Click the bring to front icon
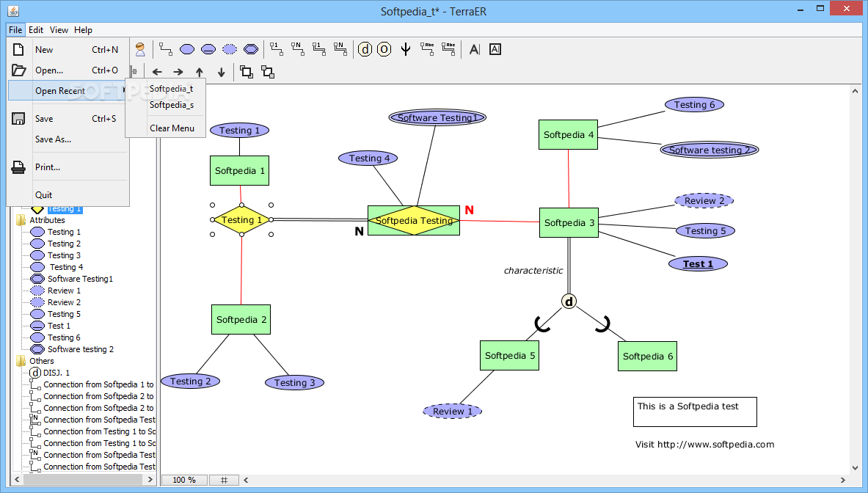Viewport: 868px width, 493px height. [x=247, y=72]
